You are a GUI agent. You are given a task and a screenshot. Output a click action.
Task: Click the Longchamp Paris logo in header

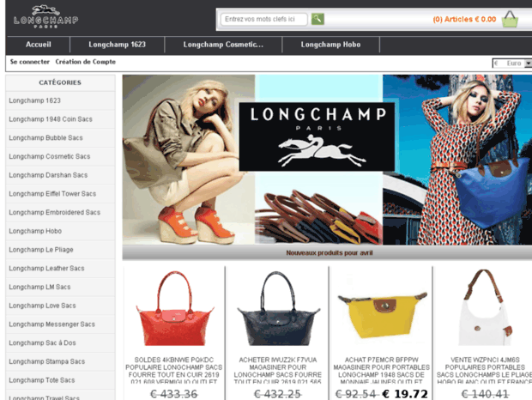pyautogui.click(x=45, y=16)
